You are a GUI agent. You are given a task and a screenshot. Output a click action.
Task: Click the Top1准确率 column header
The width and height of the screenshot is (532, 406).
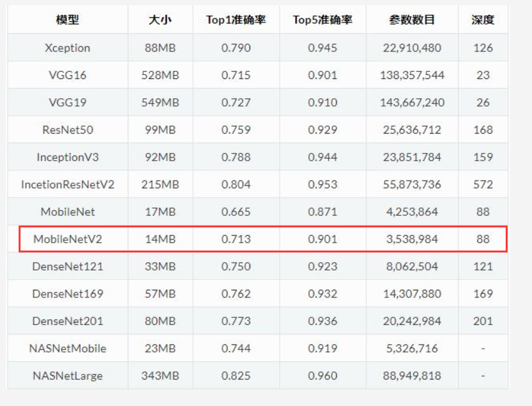click(236, 20)
